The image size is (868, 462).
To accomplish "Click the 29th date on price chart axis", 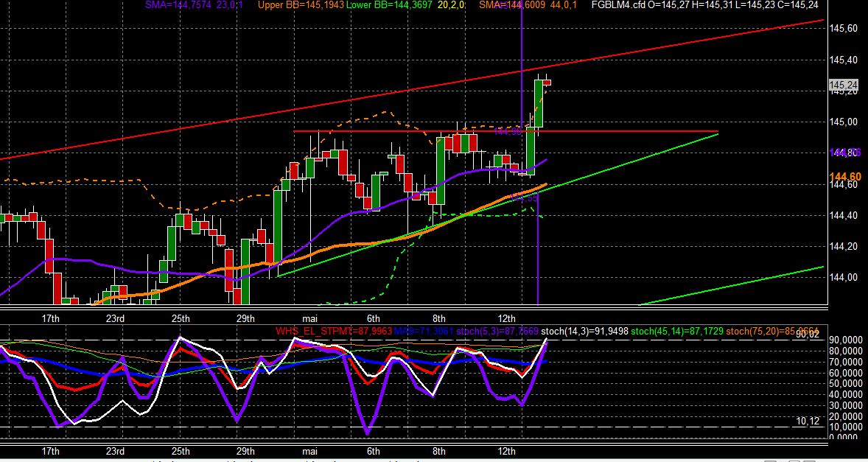I will [245, 318].
